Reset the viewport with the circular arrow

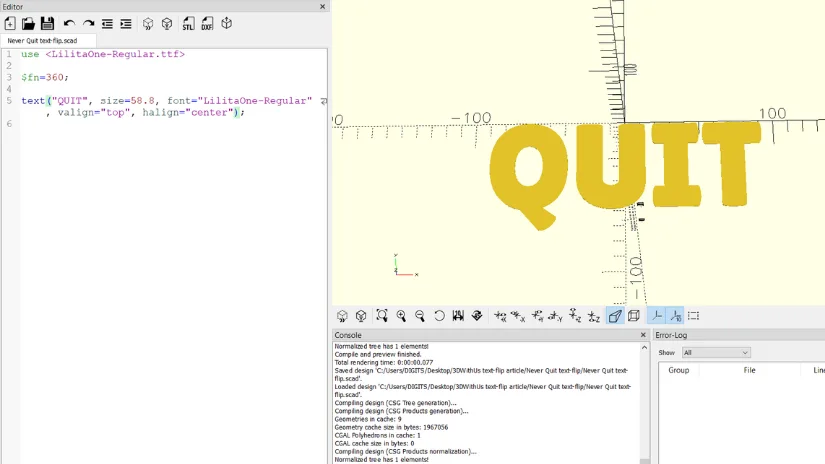click(439, 316)
